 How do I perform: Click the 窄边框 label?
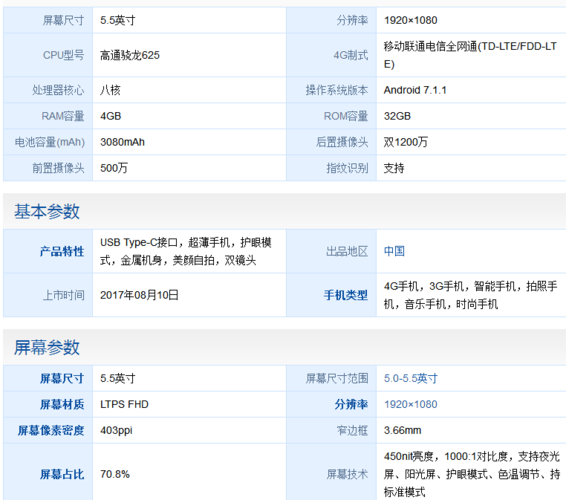[x=352, y=430]
